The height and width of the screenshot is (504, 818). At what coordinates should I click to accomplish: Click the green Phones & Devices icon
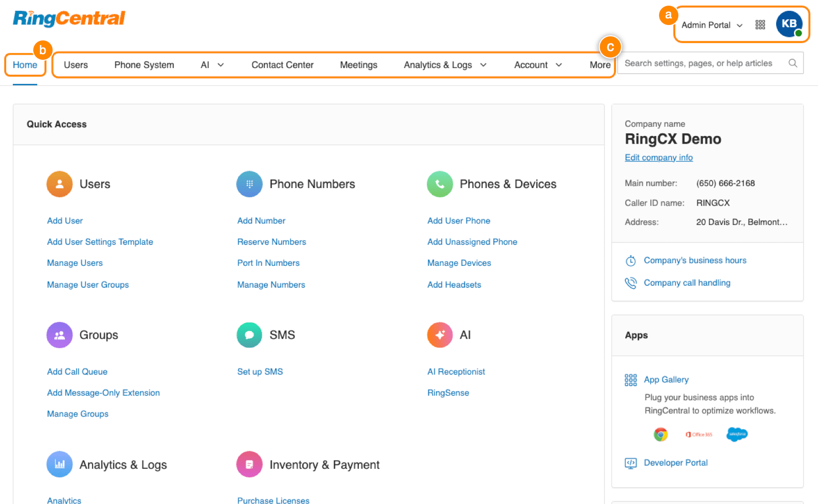pyautogui.click(x=440, y=184)
